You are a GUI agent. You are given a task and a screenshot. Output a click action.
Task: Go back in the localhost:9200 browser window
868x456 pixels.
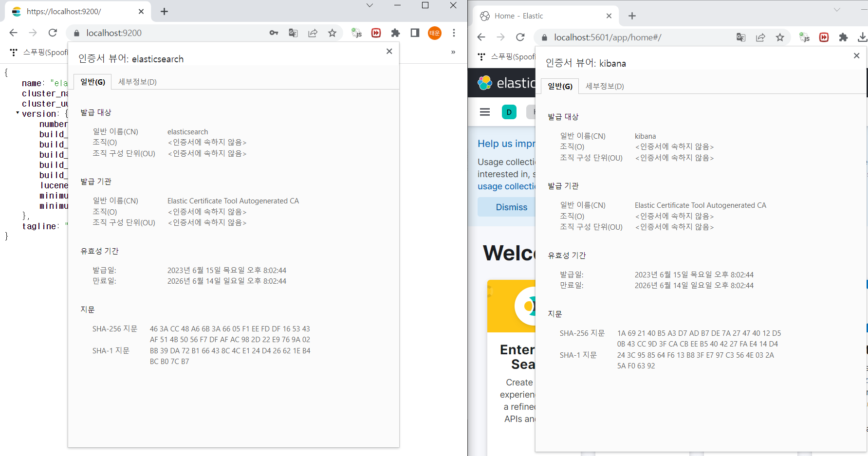(13, 33)
